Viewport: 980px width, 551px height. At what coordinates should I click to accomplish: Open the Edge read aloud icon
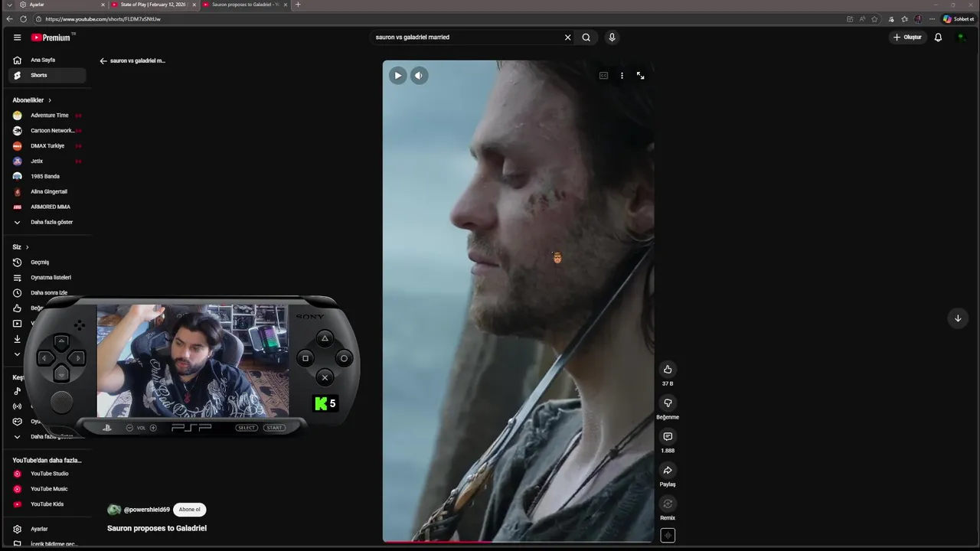point(862,19)
